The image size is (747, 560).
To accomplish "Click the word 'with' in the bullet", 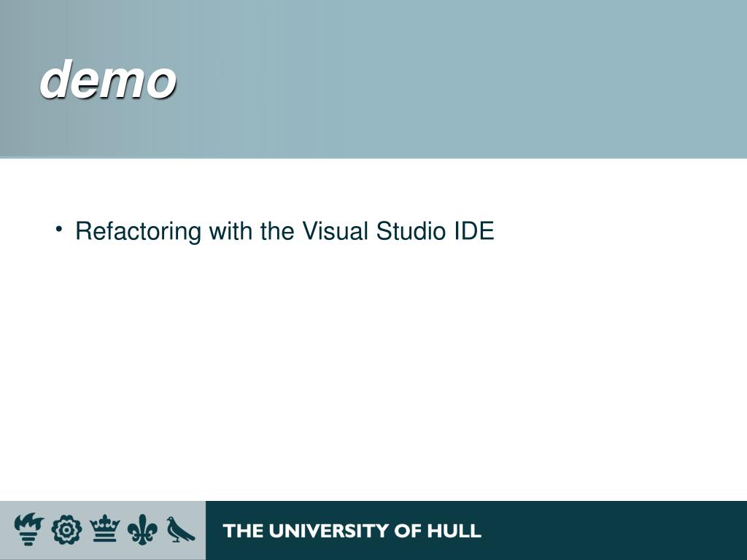I will tap(231, 231).
